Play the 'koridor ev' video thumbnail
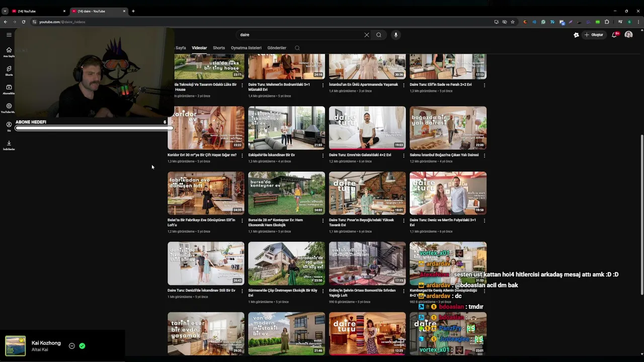This screenshot has width=644, height=362. coord(206,128)
